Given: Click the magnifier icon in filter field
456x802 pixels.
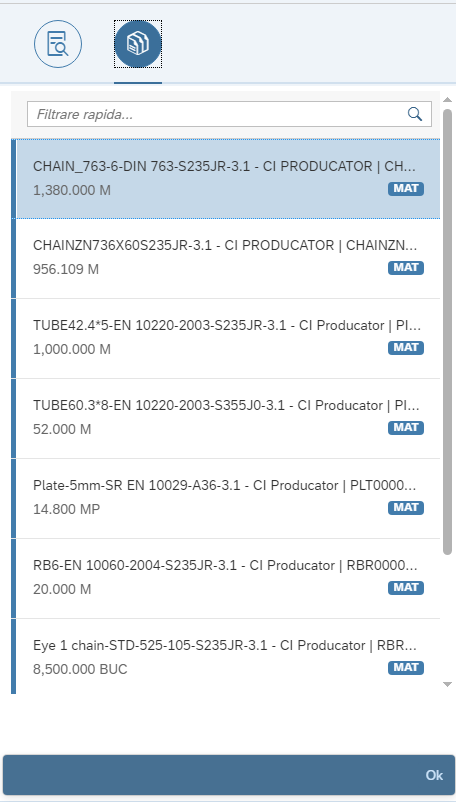Looking at the screenshot, I should click(x=415, y=114).
